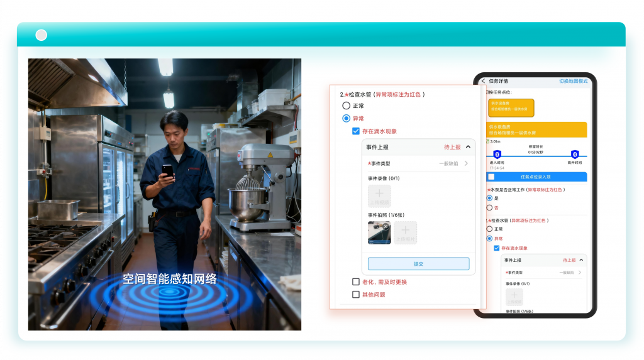Check the 其他问题 checkbox
This screenshot has height=360, width=644.
tap(356, 295)
